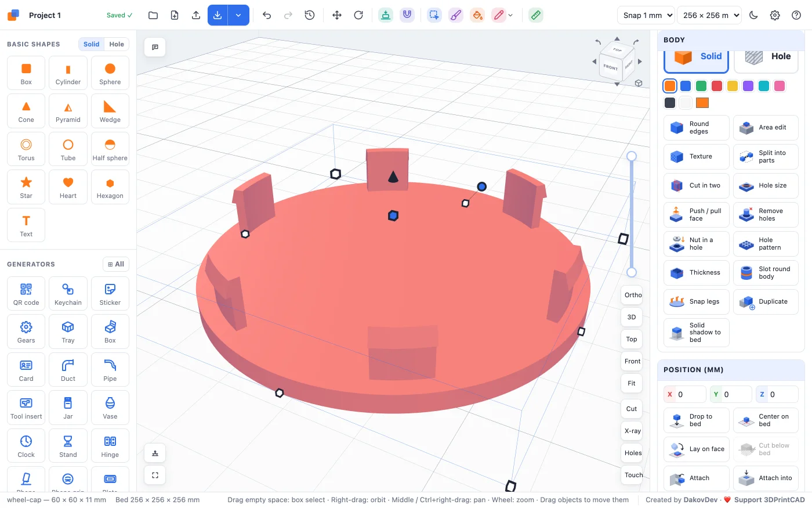Use the Cut in two tool
This screenshot has height=508, width=812.
coord(697,186)
